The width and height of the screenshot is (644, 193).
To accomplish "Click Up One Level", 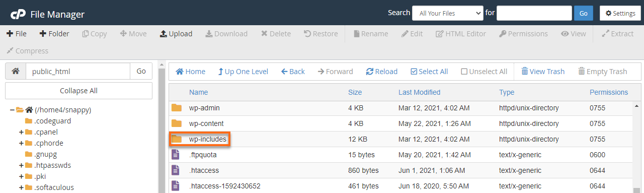I will [x=243, y=72].
